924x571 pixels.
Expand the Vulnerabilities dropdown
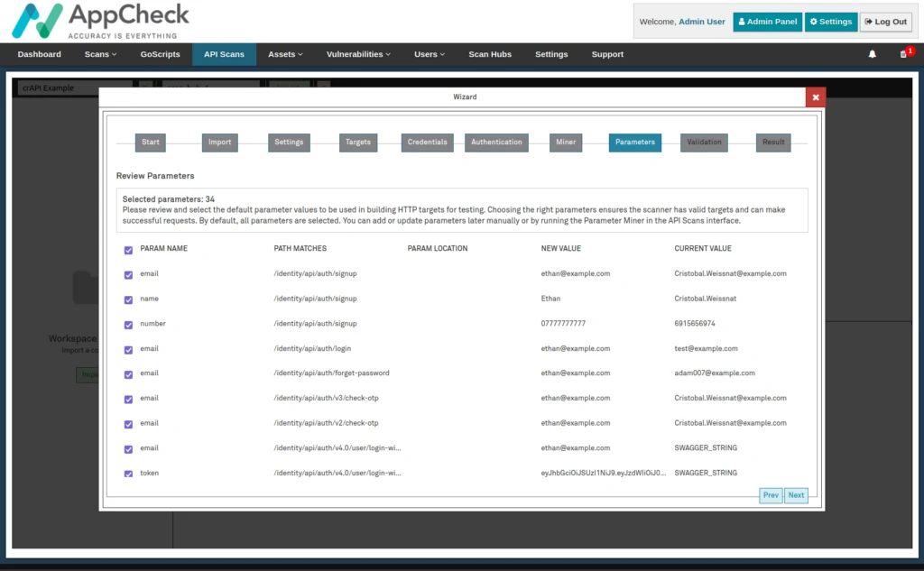357,54
